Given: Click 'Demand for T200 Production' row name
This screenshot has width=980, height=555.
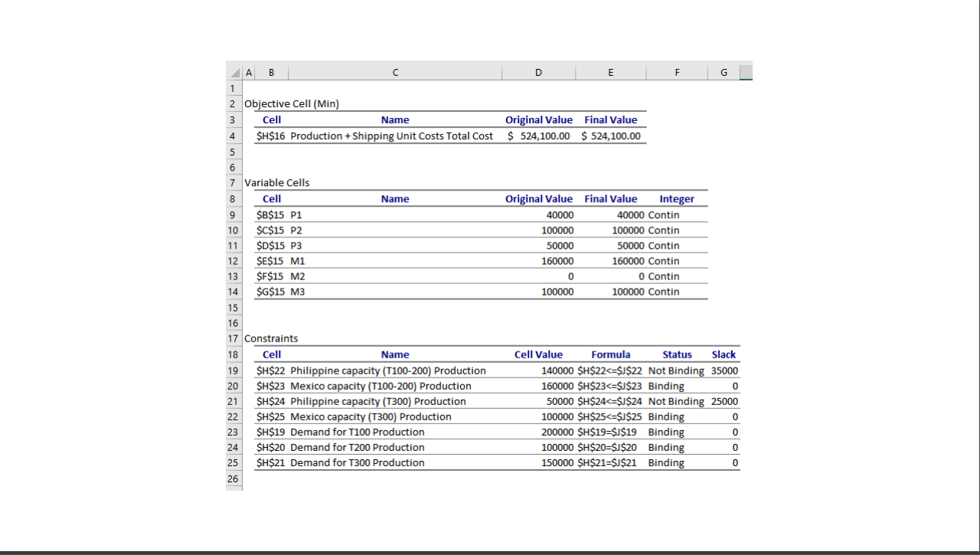Looking at the screenshot, I should coord(357,447).
